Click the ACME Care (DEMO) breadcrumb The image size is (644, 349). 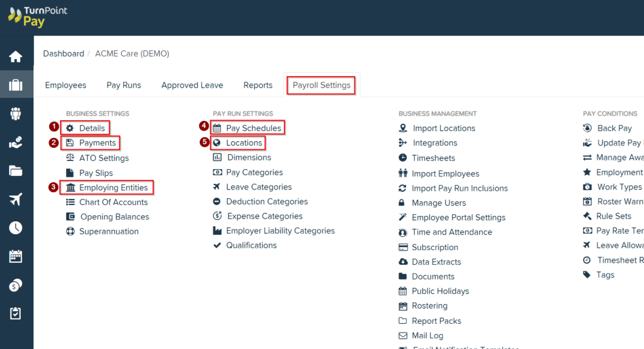pos(132,53)
